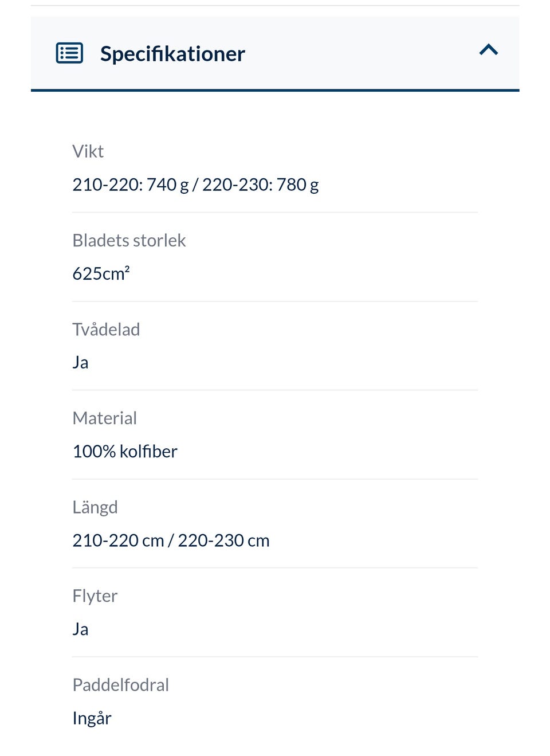Select the Ja value under Tvådelad
This screenshot has width=550, height=756.
click(80, 362)
